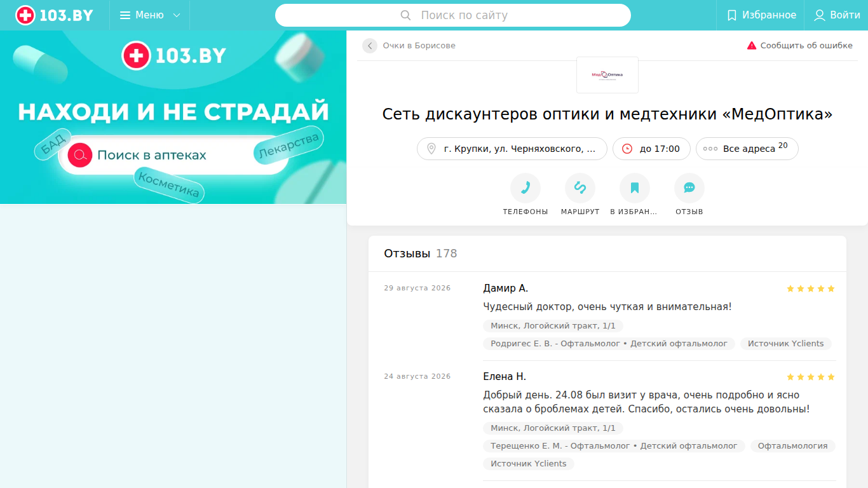Click the pharmacy search magnifier icon in banner

coord(80,155)
